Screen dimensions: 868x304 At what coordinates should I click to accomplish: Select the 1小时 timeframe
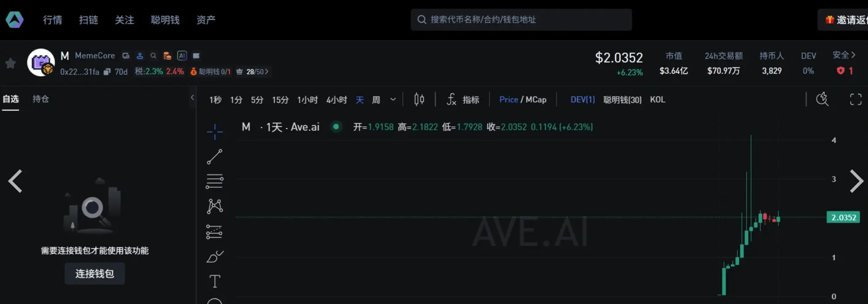pyautogui.click(x=307, y=100)
